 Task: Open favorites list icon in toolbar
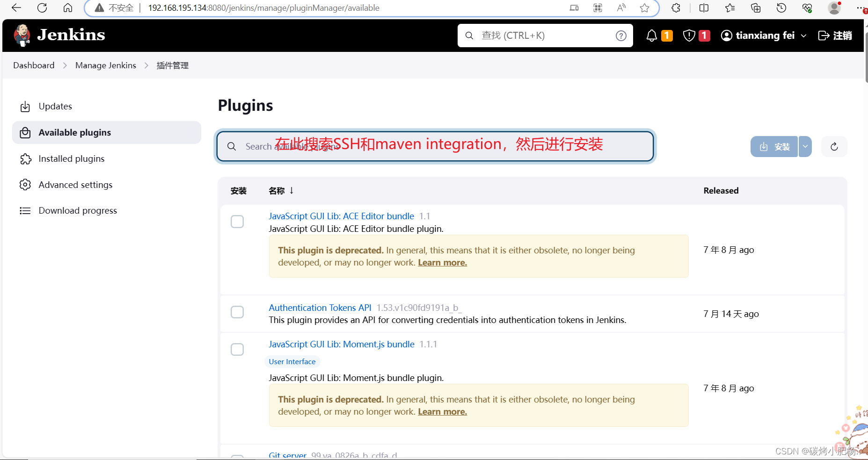coord(730,7)
